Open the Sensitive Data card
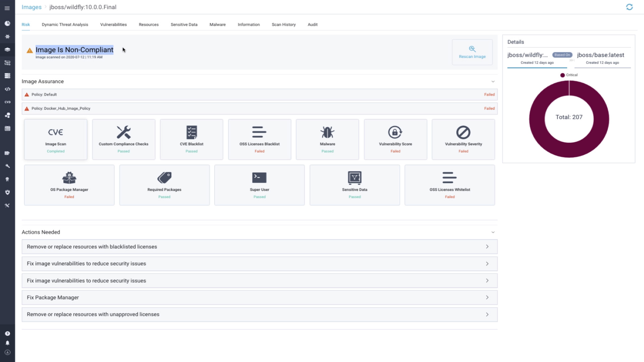Image resolution: width=644 pixels, height=362 pixels. point(355,185)
